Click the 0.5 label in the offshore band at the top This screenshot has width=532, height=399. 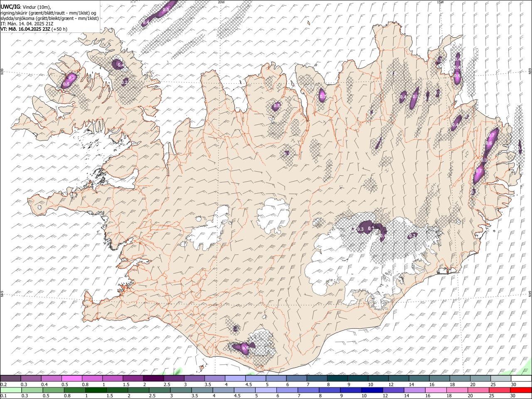pos(166,9)
